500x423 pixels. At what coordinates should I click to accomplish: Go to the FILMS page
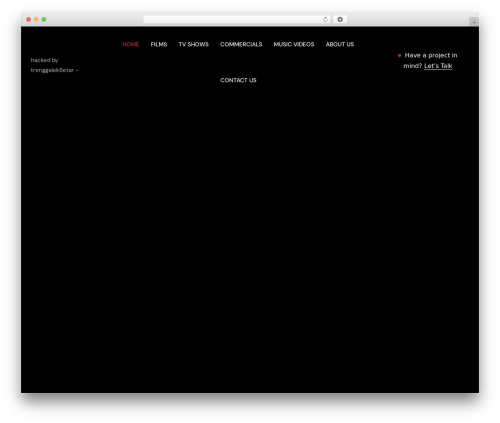(159, 44)
